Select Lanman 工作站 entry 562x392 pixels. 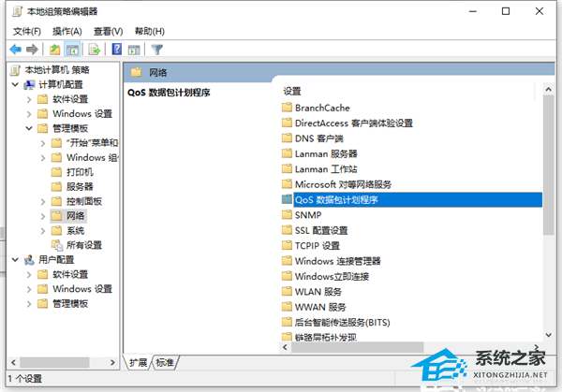(326, 169)
